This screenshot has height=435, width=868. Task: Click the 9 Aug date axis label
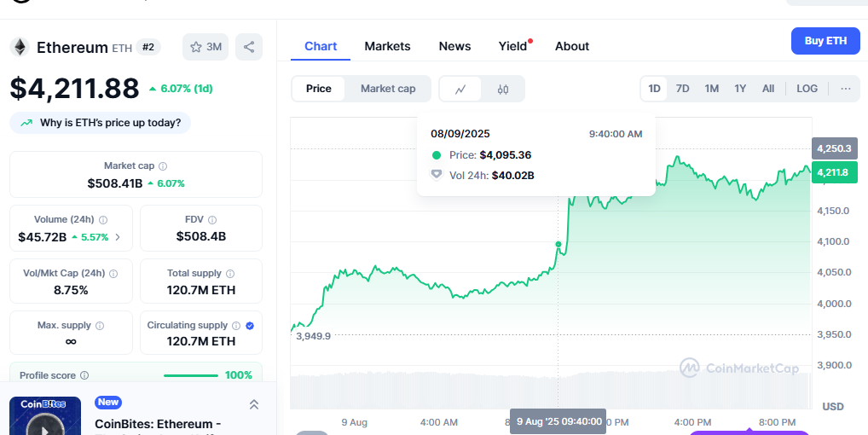coord(355,422)
